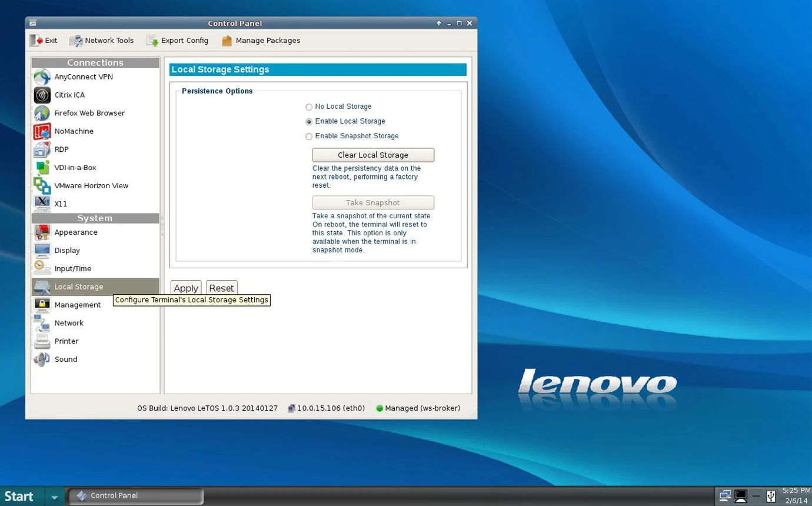Apply the Local Storage settings
The height and width of the screenshot is (506, 812).
tap(185, 288)
